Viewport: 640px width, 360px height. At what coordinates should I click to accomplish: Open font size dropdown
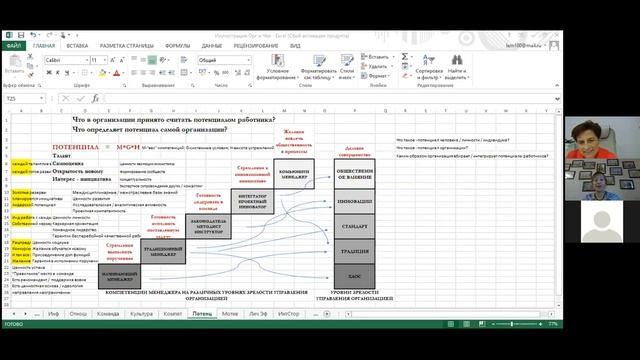point(105,60)
